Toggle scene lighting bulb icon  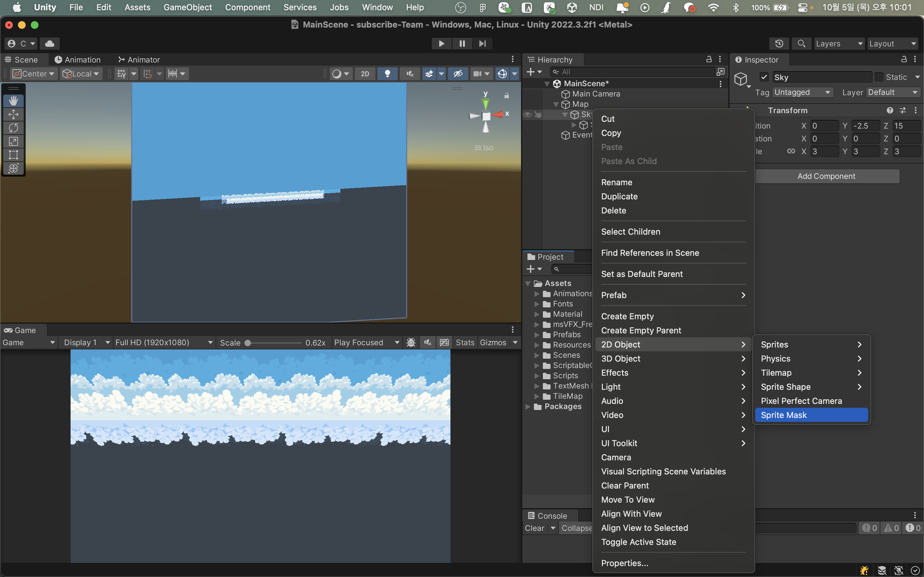pyautogui.click(x=387, y=74)
